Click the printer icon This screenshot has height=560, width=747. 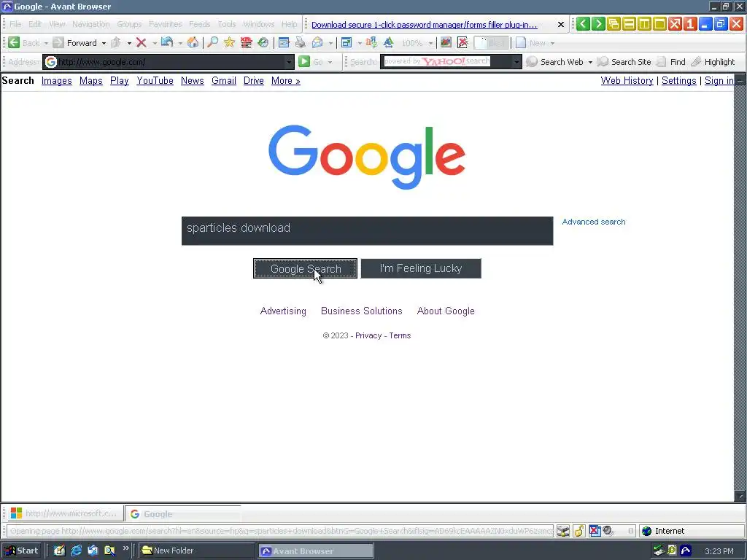[300, 43]
